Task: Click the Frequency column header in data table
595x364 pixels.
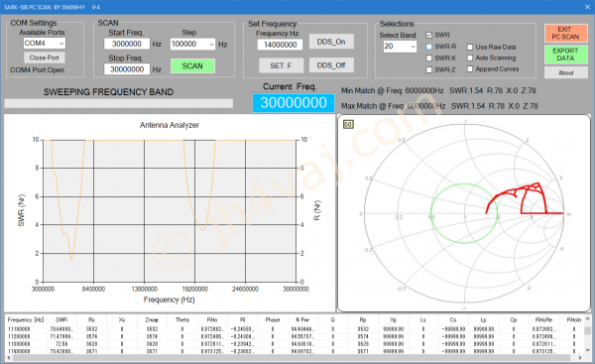Action: (x=26, y=320)
